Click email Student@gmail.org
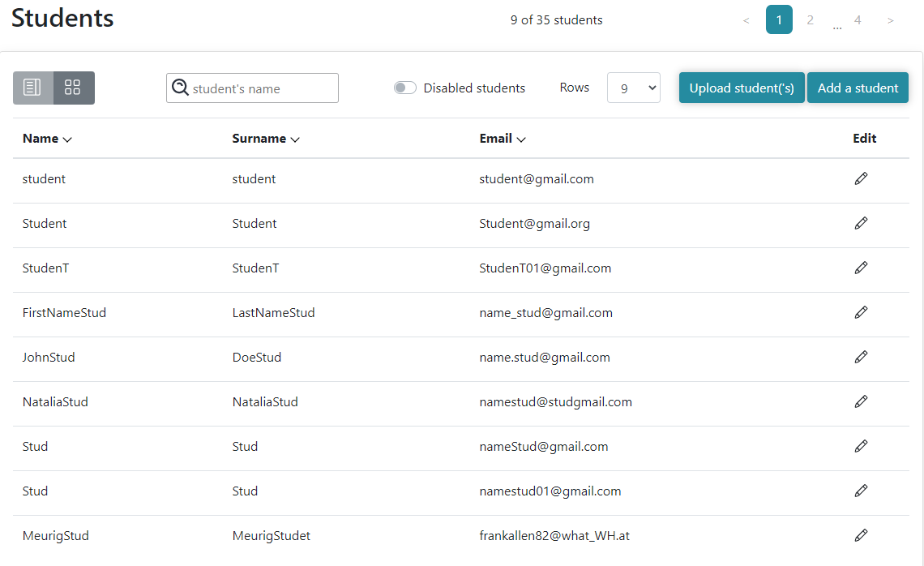This screenshot has height=566, width=924. click(534, 224)
